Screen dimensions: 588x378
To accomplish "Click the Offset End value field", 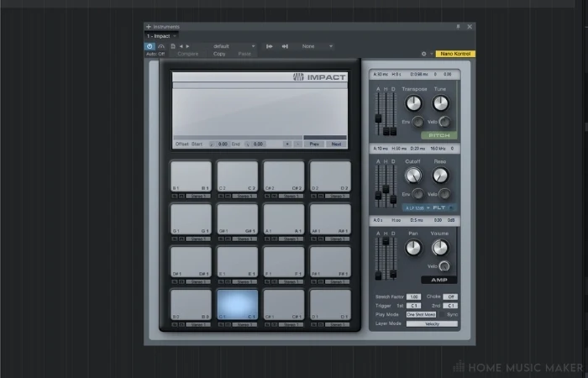I will pyautogui.click(x=258, y=144).
